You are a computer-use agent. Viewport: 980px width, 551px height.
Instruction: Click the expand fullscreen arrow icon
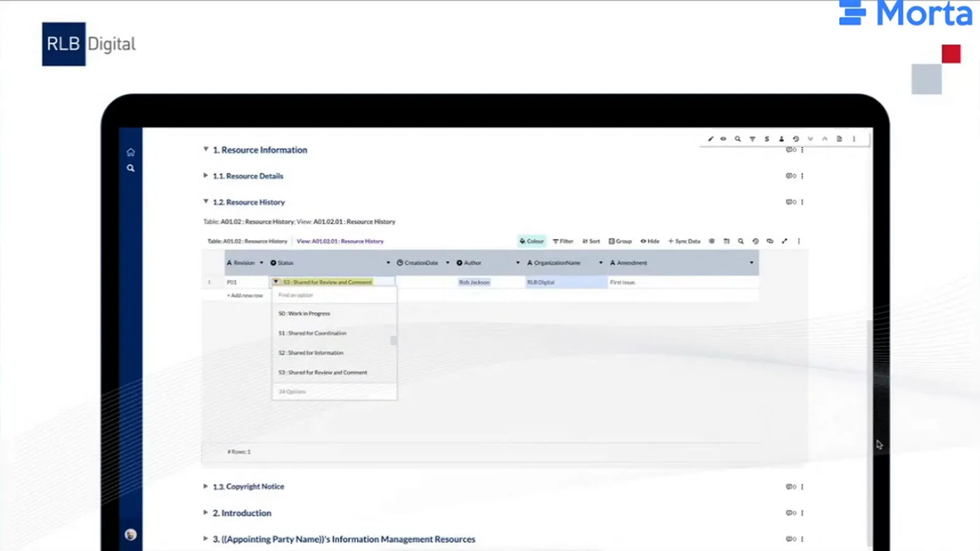pyautogui.click(x=785, y=241)
